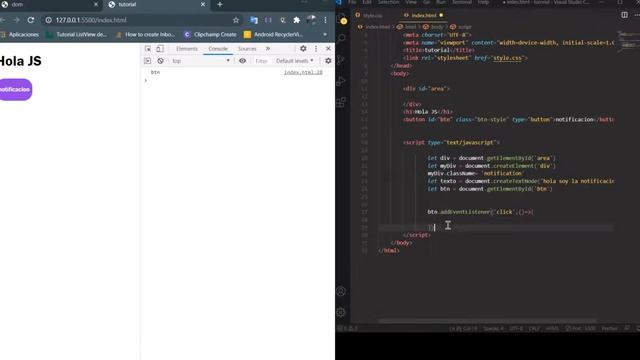The width and height of the screenshot is (640, 360).
Task: Open VS Code Search view
Action: pos(341,39)
